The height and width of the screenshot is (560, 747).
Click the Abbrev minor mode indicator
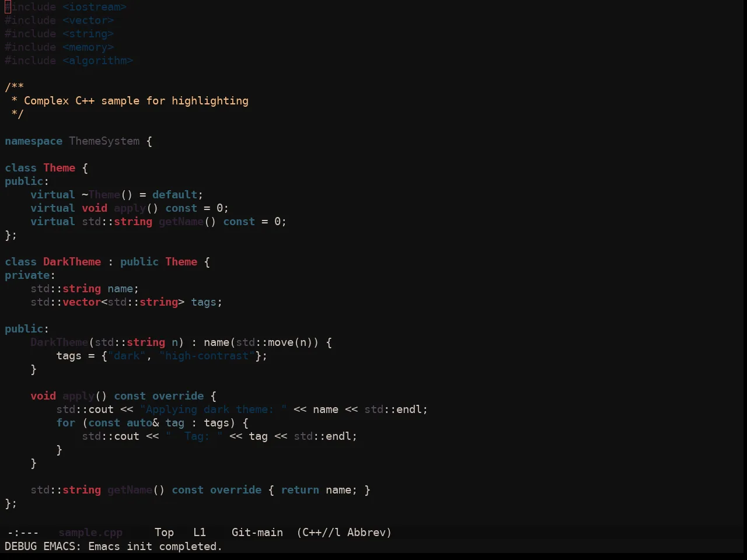pos(369,533)
